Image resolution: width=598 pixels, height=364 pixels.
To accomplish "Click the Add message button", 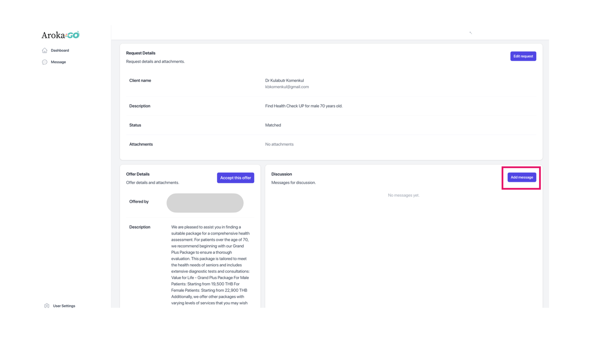I will pos(521,177).
